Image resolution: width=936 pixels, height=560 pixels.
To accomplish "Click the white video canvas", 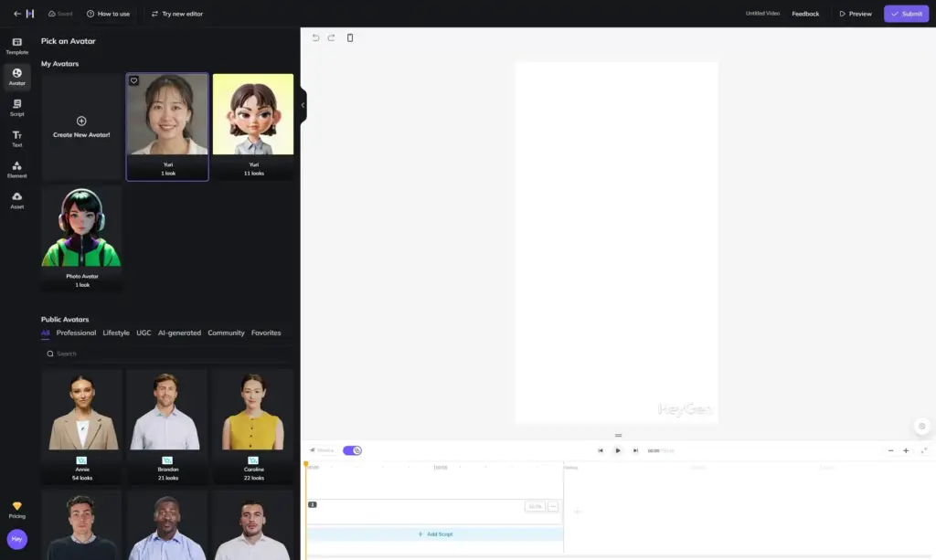I will click(x=617, y=243).
